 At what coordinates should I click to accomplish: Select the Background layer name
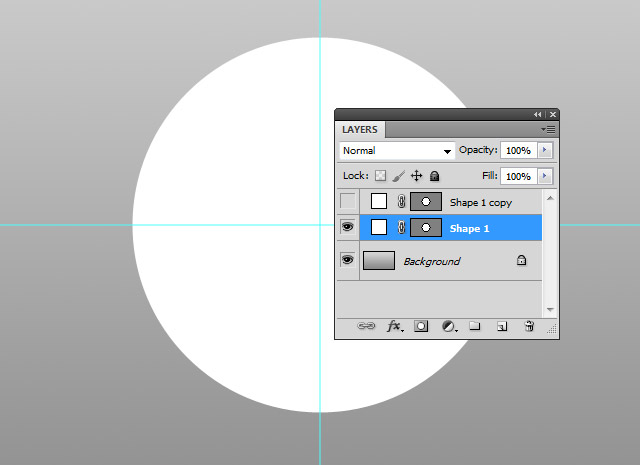point(432,261)
